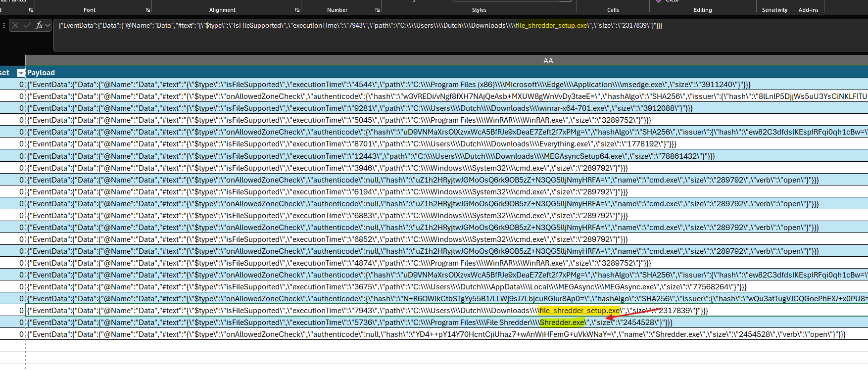The height and width of the screenshot is (370, 868).
Task: Cancel the formula bar entry with X
Action: tap(15, 25)
